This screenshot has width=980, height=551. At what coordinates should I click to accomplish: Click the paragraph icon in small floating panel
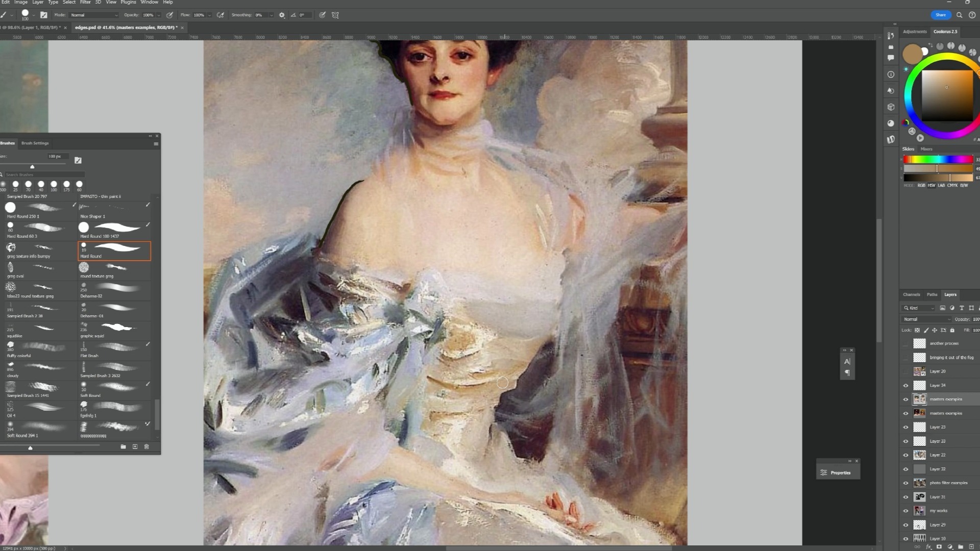click(847, 372)
